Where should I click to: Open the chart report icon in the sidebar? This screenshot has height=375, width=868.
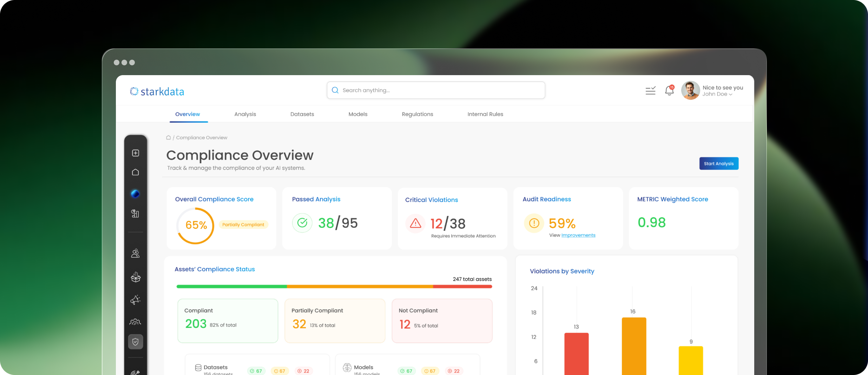[135, 213]
